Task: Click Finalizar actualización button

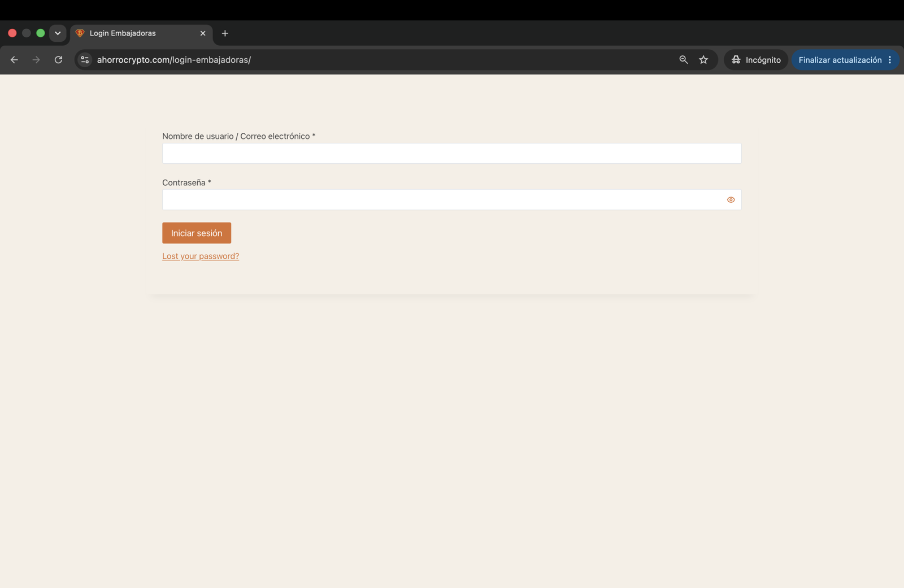Action: click(x=840, y=60)
